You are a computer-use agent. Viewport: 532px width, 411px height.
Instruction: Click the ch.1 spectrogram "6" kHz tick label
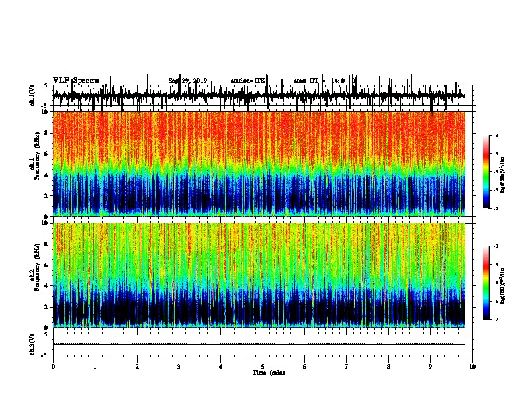point(47,154)
